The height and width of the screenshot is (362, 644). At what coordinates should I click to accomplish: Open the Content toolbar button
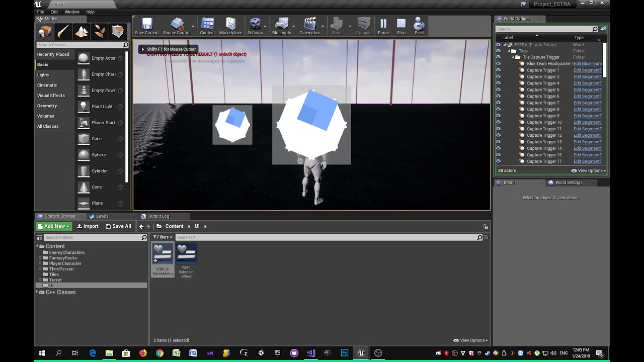pos(207,27)
